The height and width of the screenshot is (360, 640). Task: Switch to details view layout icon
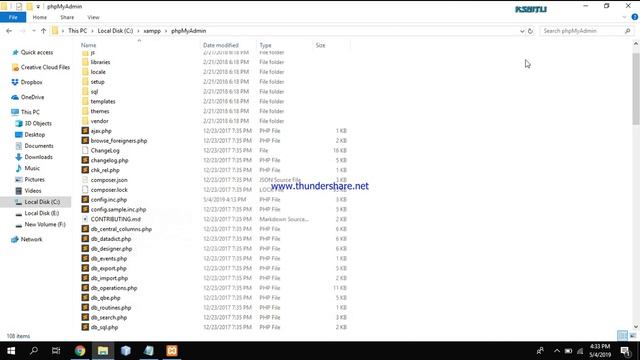coord(622,336)
